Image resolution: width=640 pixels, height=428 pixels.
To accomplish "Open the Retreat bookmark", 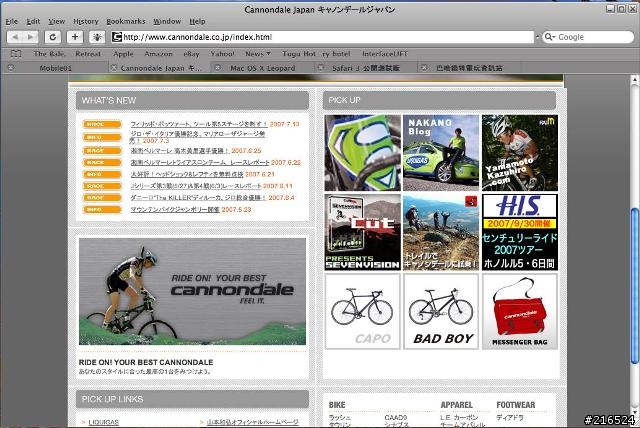I will 88,53.
